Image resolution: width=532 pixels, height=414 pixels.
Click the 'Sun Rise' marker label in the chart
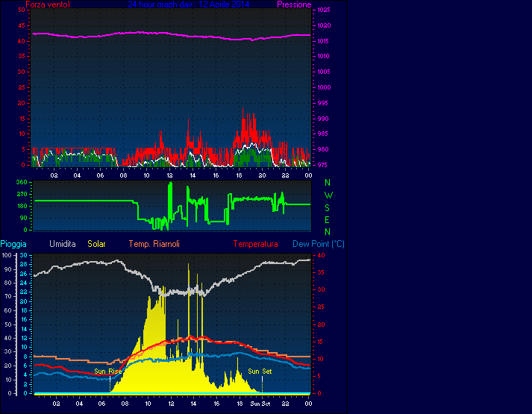[x=108, y=371]
